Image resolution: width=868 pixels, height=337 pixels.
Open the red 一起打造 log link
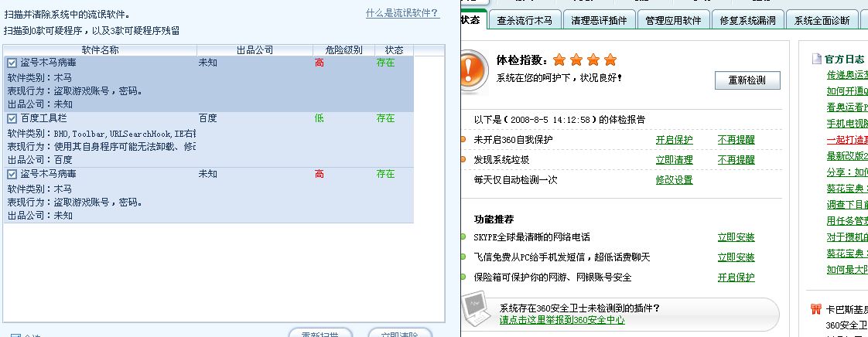pos(848,140)
